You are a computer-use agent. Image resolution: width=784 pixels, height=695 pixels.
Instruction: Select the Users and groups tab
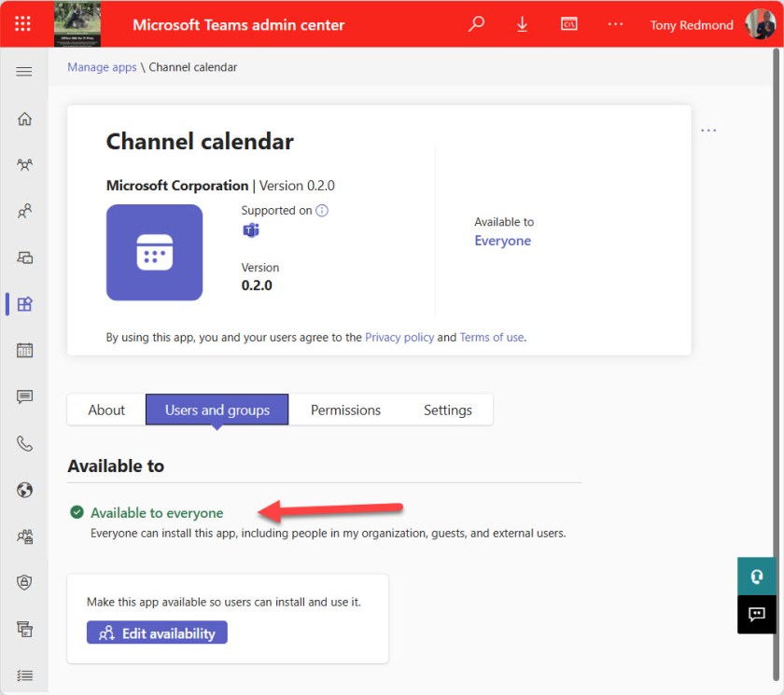(217, 410)
